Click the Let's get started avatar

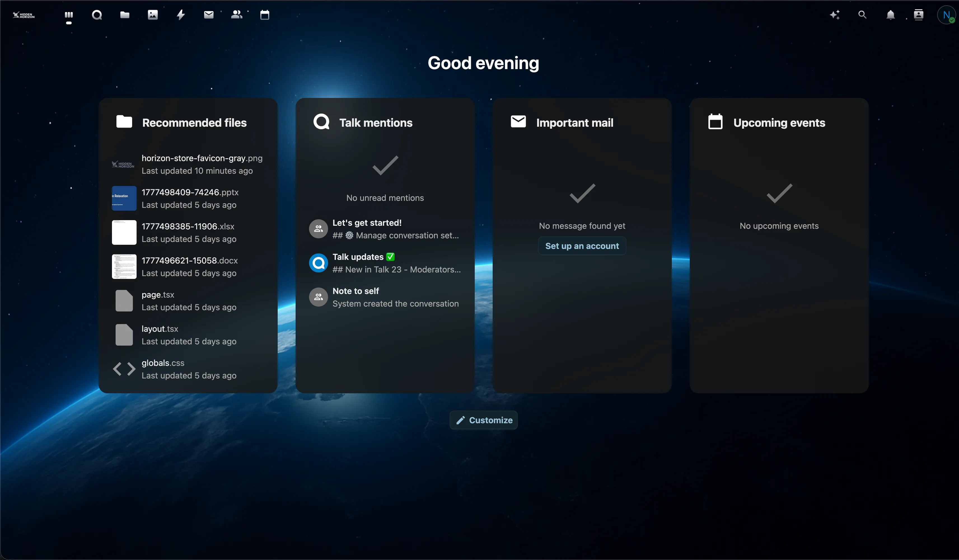319,229
